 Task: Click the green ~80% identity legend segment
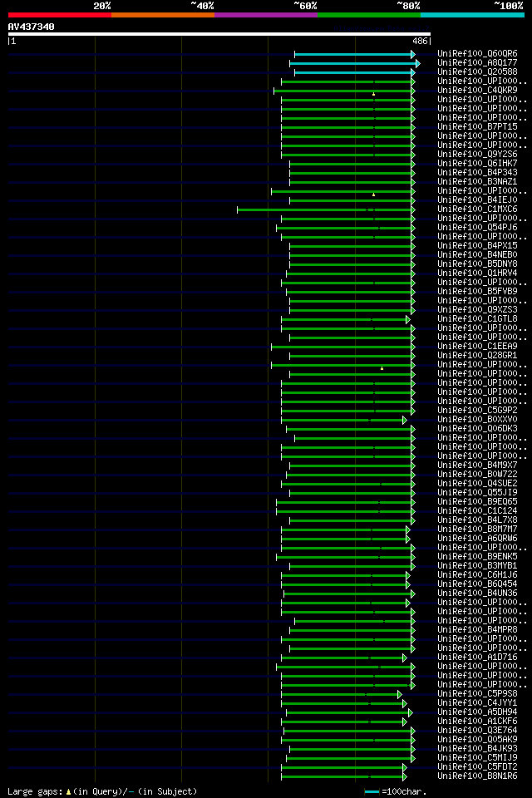[x=369, y=15]
